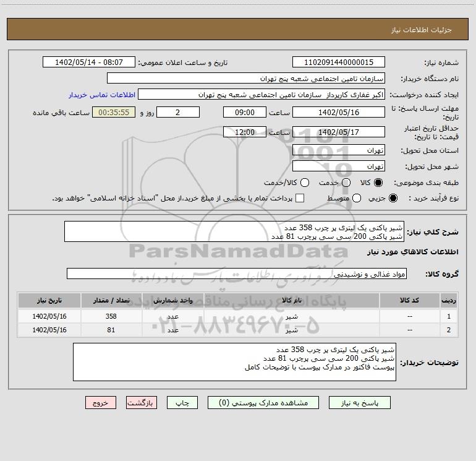This screenshot has width=476, height=461.
Task: Click the delivery city field تهران
Action: pos(339,166)
